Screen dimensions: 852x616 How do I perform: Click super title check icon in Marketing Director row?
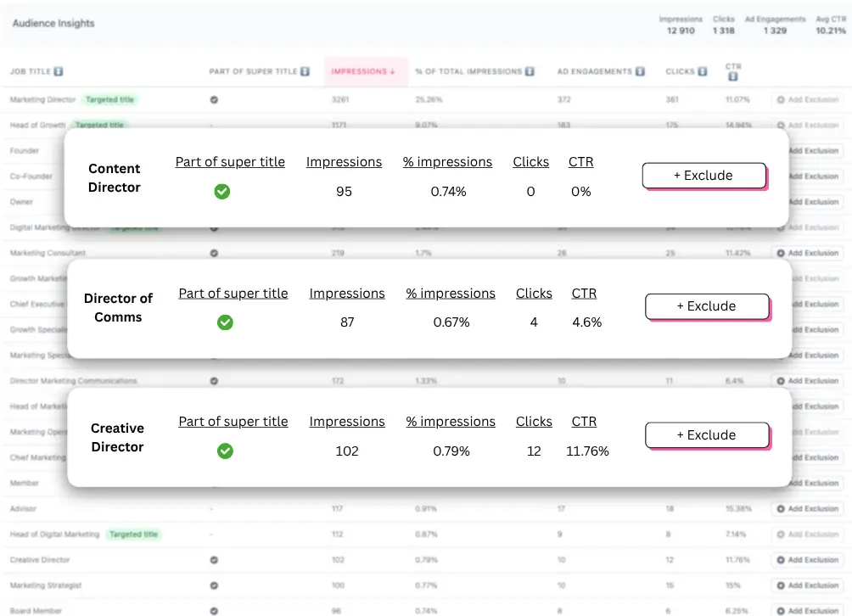(214, 100)
